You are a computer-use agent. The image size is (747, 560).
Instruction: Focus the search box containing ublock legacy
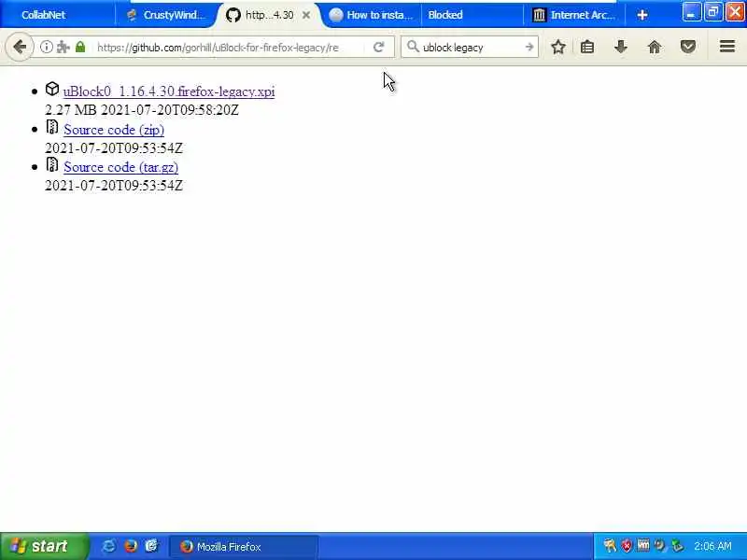pyautogui.click(x=472, y=47)
